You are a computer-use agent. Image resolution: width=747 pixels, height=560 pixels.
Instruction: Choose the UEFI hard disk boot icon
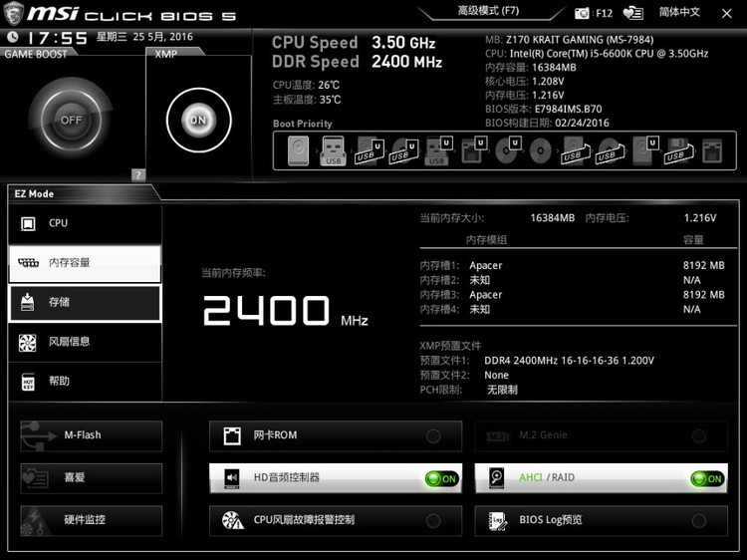(x=645, y=151)
